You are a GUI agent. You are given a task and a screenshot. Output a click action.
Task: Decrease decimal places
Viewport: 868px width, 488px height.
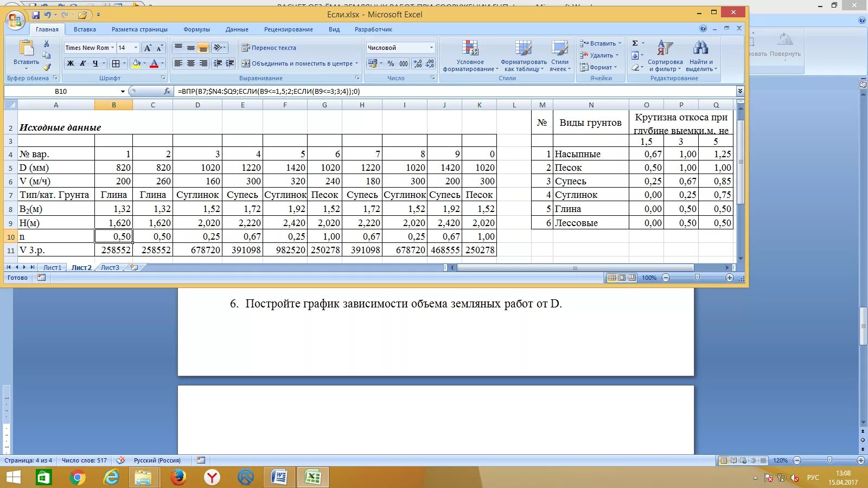[x=430, y=63]
